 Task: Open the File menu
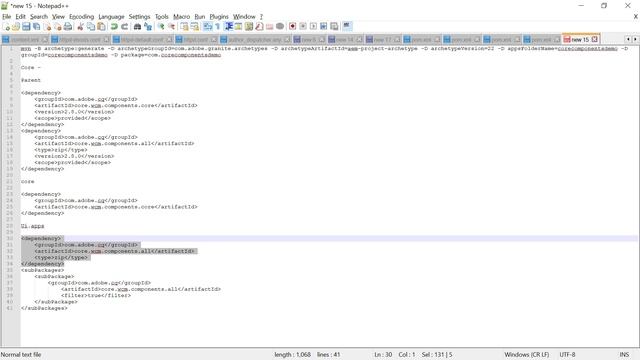pos(7,17)
